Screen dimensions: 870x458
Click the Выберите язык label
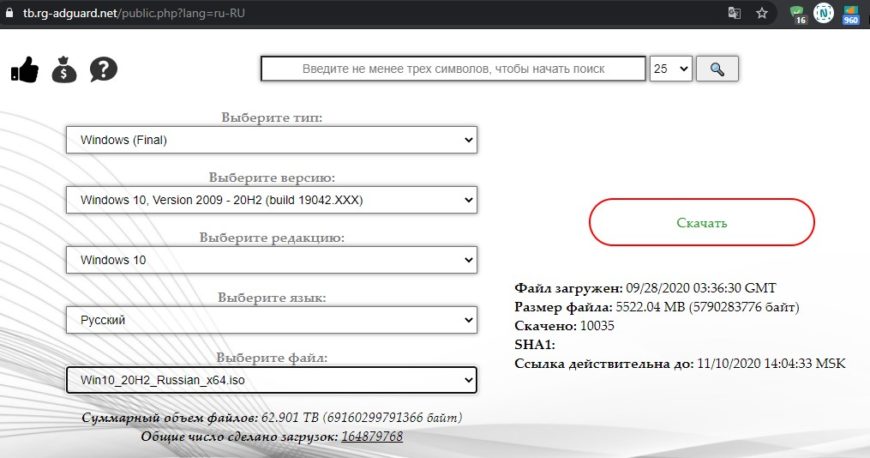272,298
